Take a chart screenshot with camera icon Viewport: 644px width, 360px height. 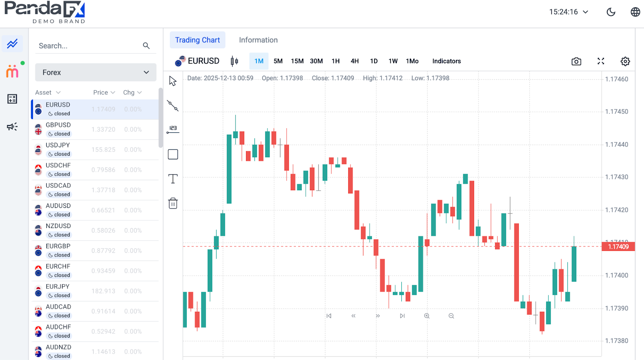pyautogui.click(x=576, y=61)
